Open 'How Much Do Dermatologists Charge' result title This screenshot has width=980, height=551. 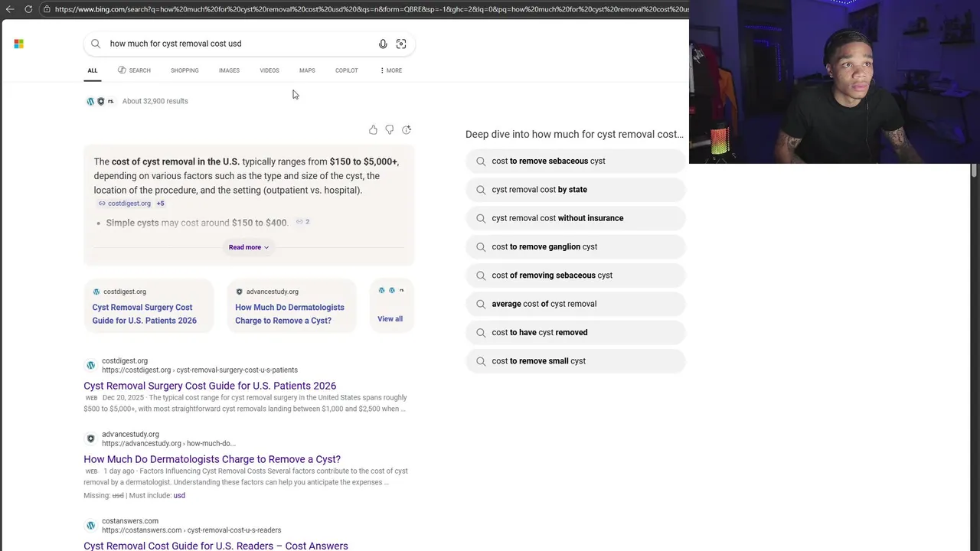[x=212, y=459]
